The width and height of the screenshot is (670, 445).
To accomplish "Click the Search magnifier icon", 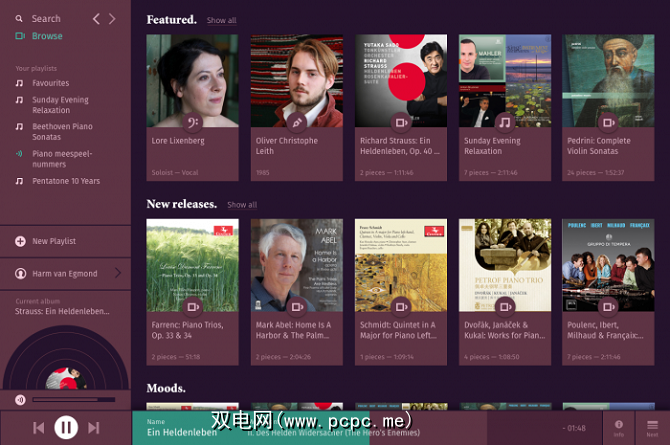I will click(x=19, y=19).
